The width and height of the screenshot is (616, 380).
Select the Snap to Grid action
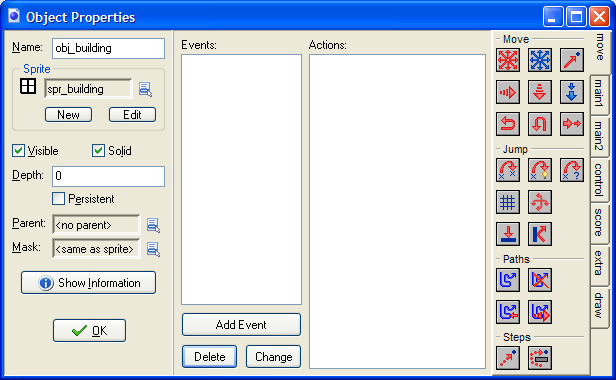508,202
